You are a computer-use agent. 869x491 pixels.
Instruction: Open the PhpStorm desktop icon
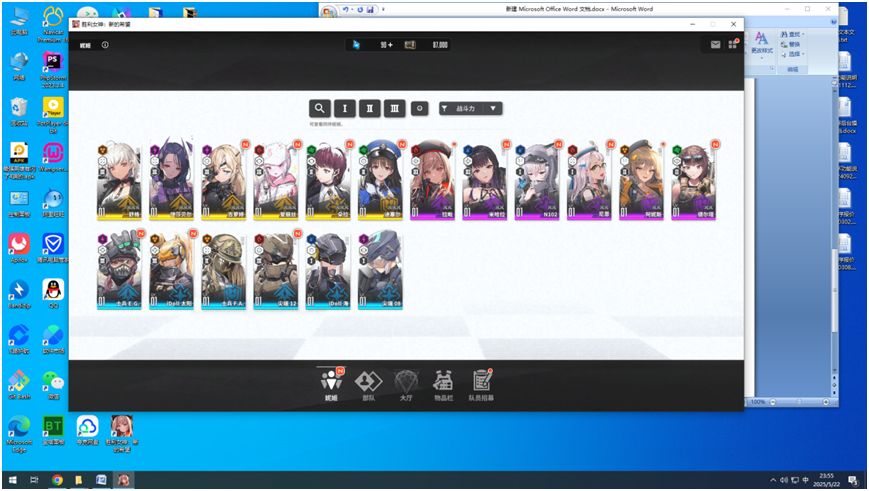53,70
